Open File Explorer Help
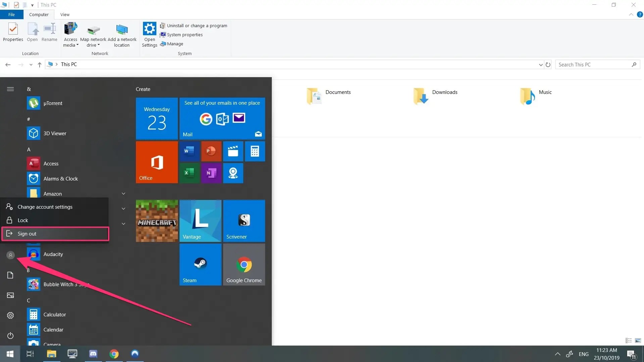644x362 pixels. tap(640, 14)
